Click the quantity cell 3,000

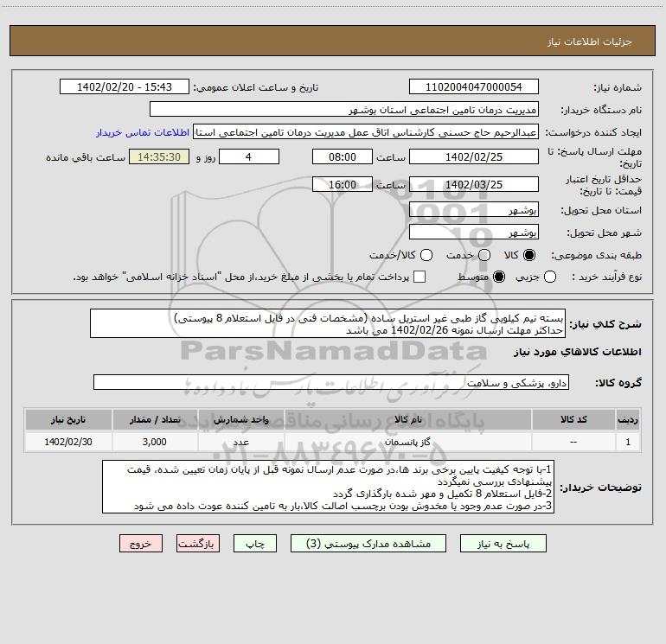click(x=155, y=442)
